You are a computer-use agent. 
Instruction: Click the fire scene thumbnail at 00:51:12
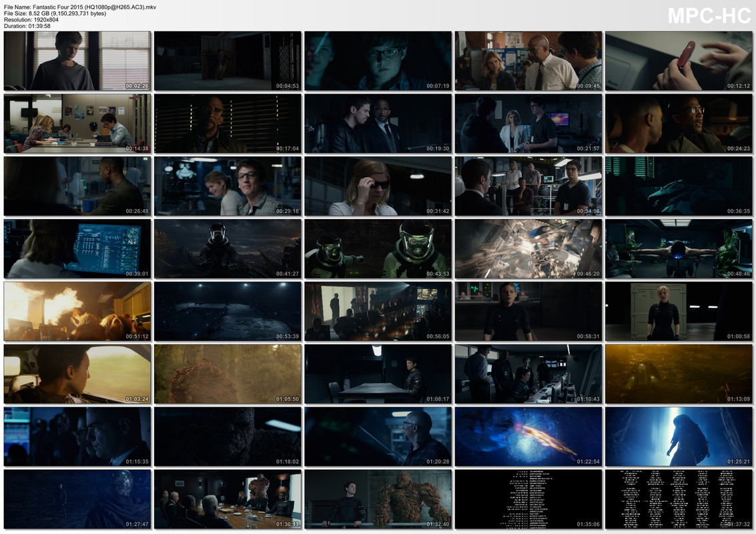pos(77,312)
